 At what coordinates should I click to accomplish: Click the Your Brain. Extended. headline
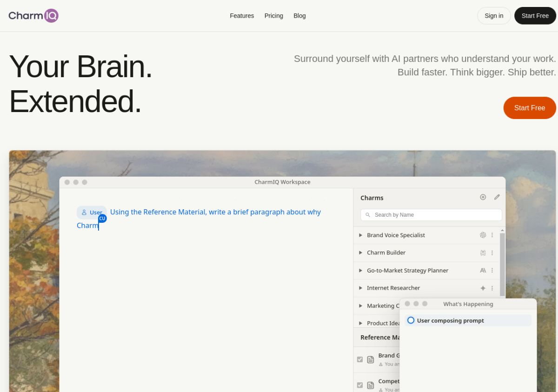[81, 84]
